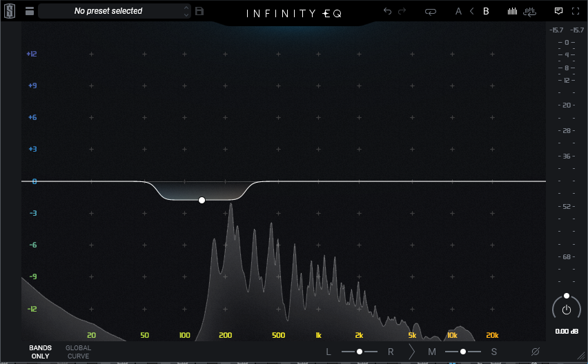This screenshot has height=364, width=588.
Task: Click the +6 dB scale label
Action: 32,118
